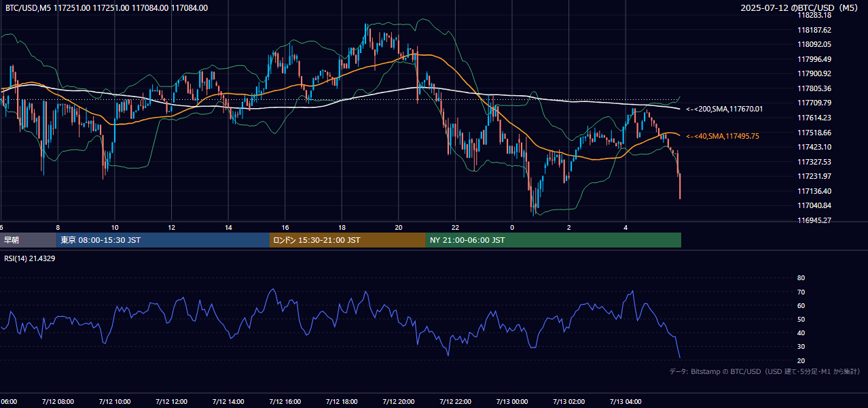Click hour tick 8 under price chart
The height and width of the screenshot is (408, 868).
pyautogui.click(x=58, y=227)
